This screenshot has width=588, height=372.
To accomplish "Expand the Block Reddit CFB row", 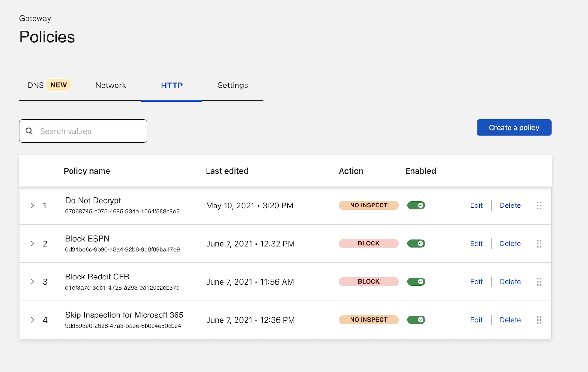I will [32, 282].
